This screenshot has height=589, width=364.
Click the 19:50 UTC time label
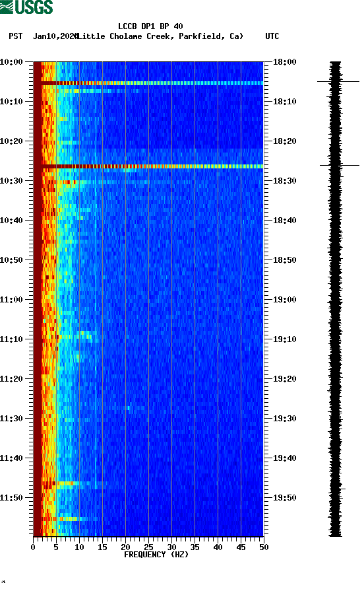285,498
